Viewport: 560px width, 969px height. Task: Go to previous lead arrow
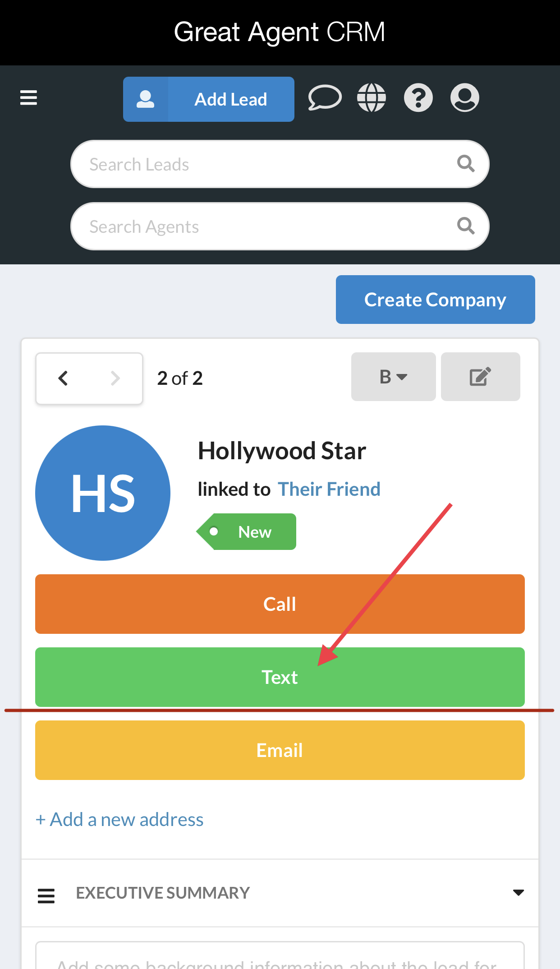click(x=64, y=378)
